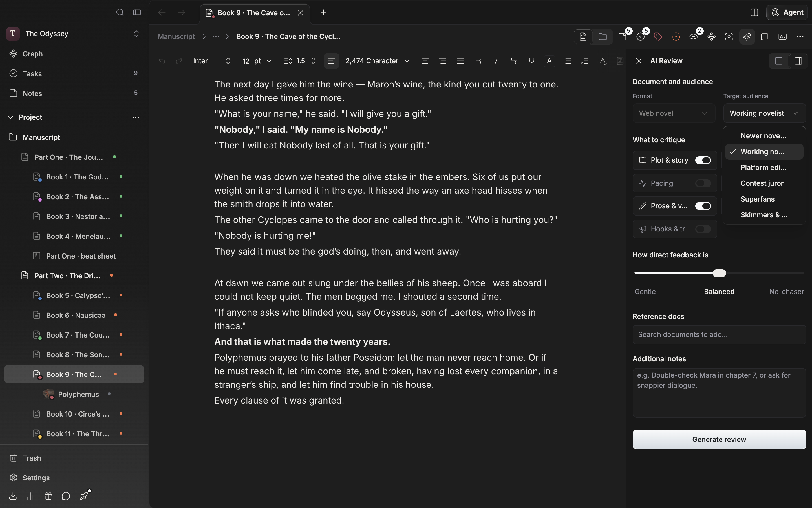Open the focus mode frame icon

[x=729, y=37]
